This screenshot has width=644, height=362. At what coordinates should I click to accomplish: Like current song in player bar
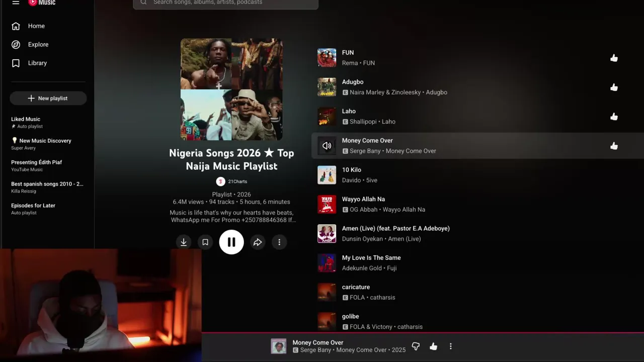click(x=433, y=346)
